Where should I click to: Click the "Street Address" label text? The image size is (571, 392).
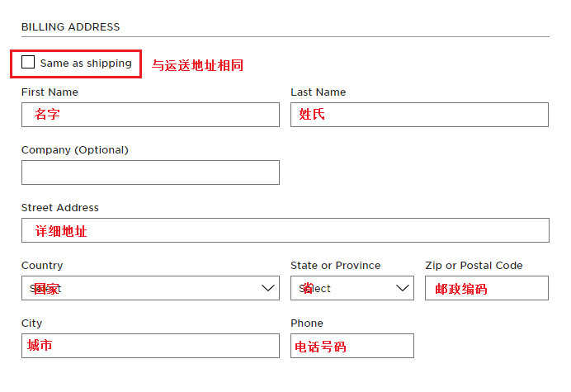60,208
